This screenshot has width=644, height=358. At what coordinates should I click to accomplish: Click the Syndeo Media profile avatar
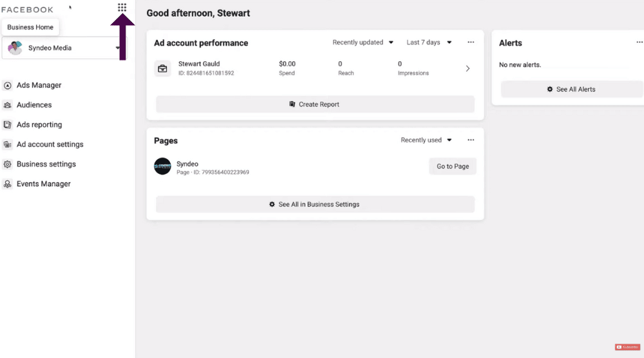pyautogui.click(x=15, y=48)
